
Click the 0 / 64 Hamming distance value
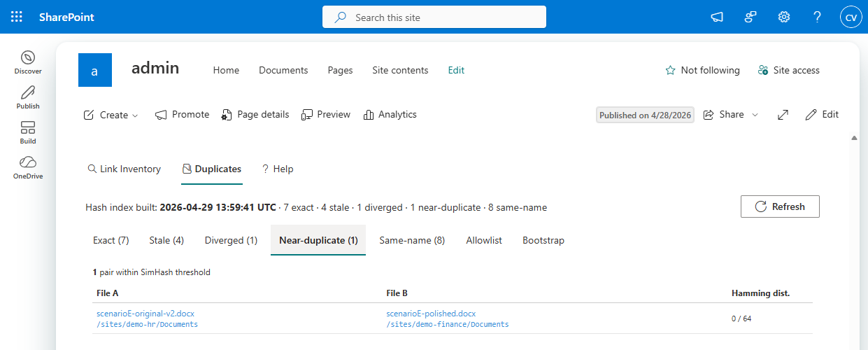click(741, 318)
